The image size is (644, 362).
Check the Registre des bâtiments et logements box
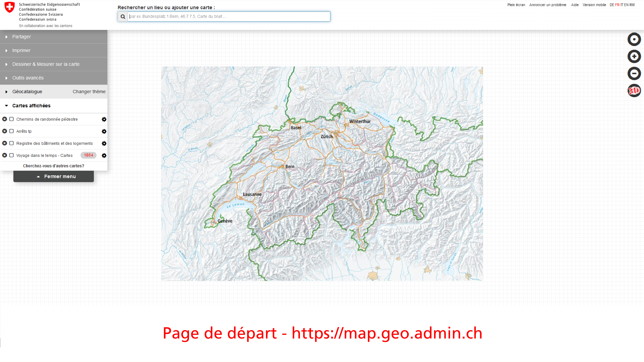click(11, 143)
